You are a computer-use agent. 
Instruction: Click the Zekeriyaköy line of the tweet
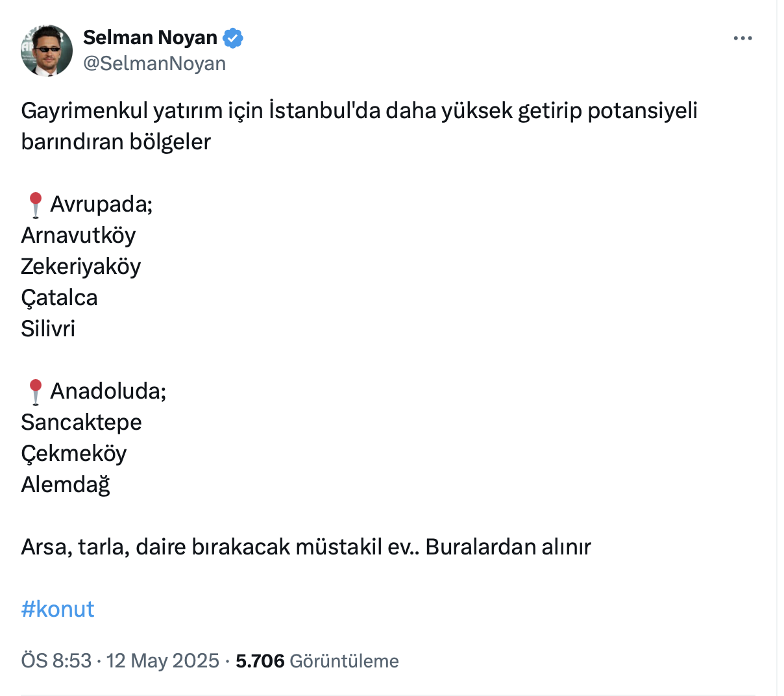click(80, 266)
